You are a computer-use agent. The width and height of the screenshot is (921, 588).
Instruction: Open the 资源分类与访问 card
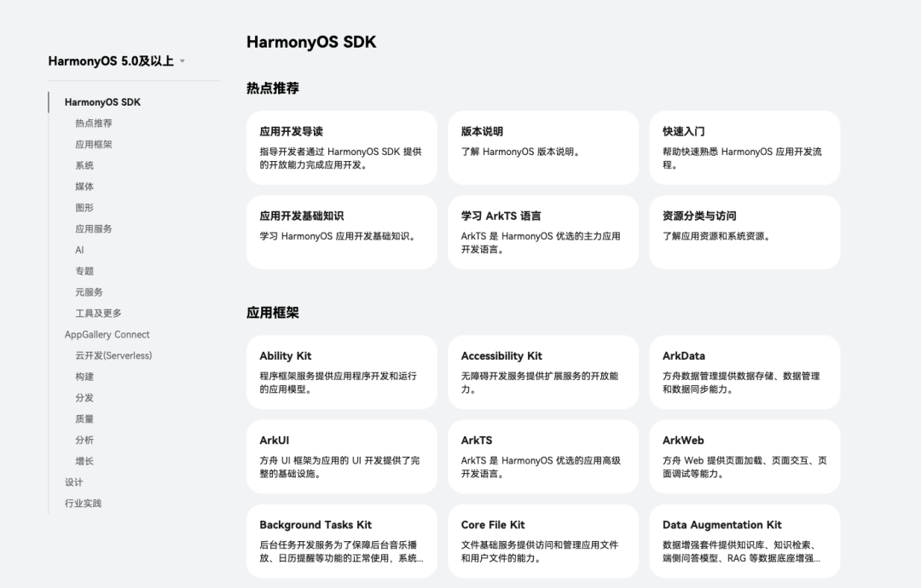click(744, 233)
